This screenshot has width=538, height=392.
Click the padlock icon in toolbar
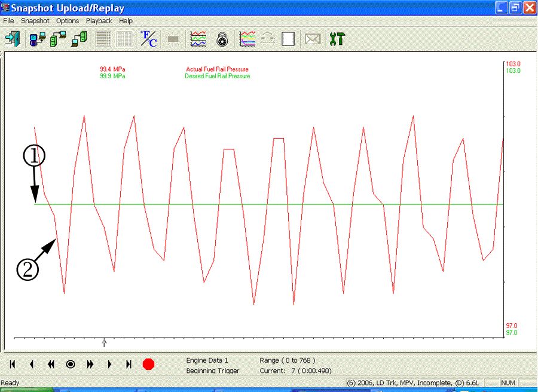pos(222,39)
